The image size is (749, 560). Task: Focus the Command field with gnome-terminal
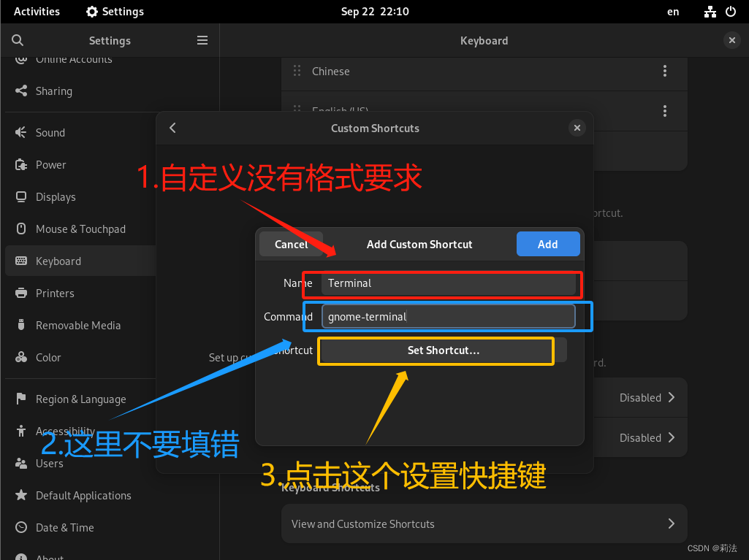[x=449, y=317]
